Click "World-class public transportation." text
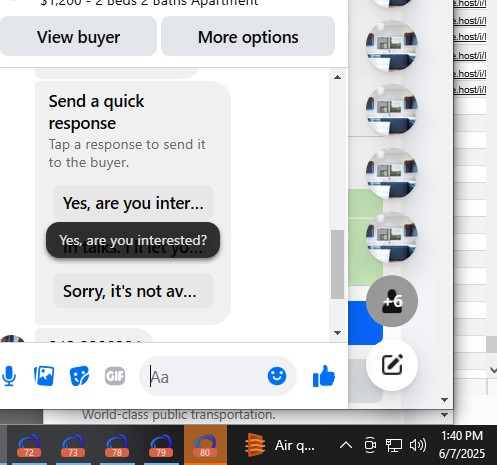 [179, 415]
